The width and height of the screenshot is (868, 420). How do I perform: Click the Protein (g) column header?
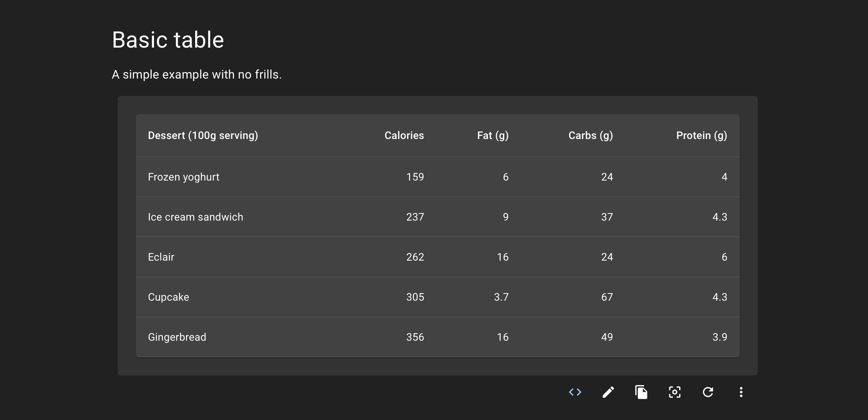701,136
